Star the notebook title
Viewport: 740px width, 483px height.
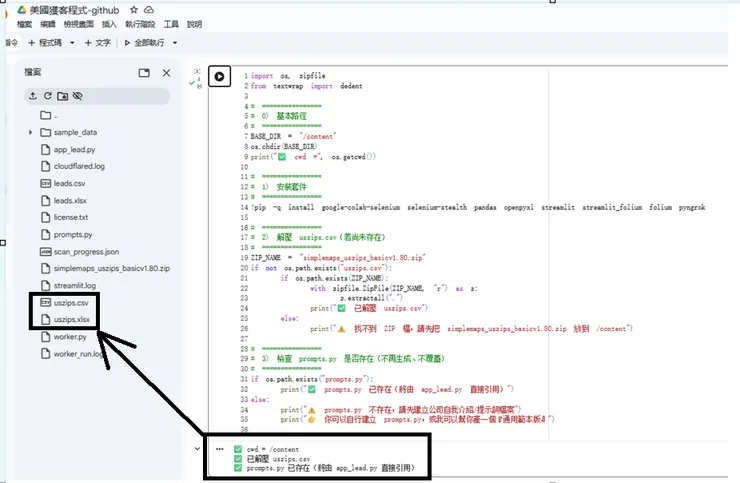coord(134,9)
